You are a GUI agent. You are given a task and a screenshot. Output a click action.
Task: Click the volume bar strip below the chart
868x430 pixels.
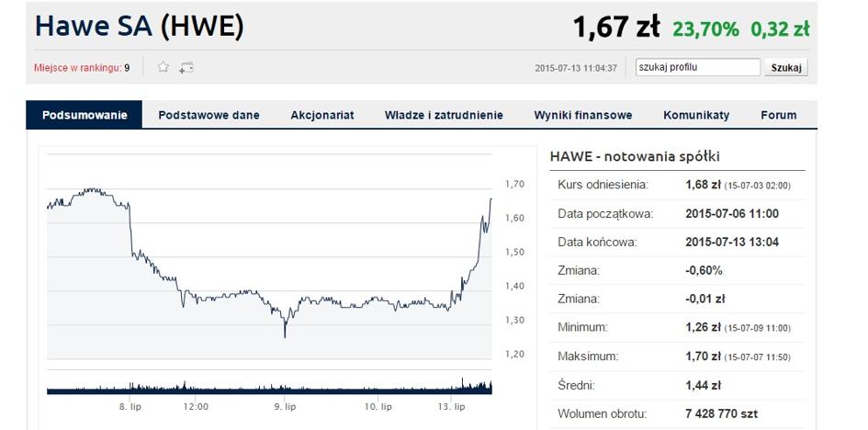[269, 388]
